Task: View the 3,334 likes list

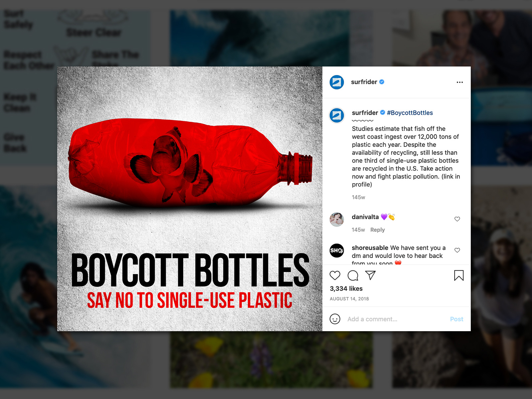Action: click(x=346, y=289)
